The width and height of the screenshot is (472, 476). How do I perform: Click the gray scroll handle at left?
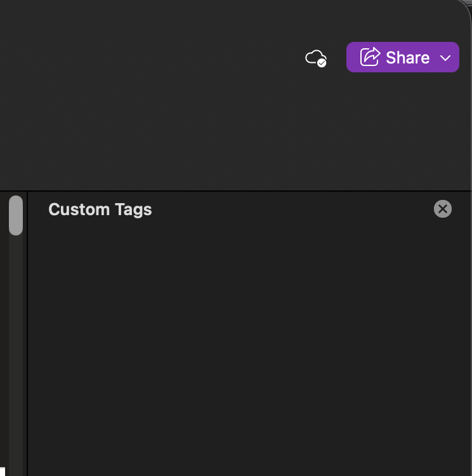(16, 215)
